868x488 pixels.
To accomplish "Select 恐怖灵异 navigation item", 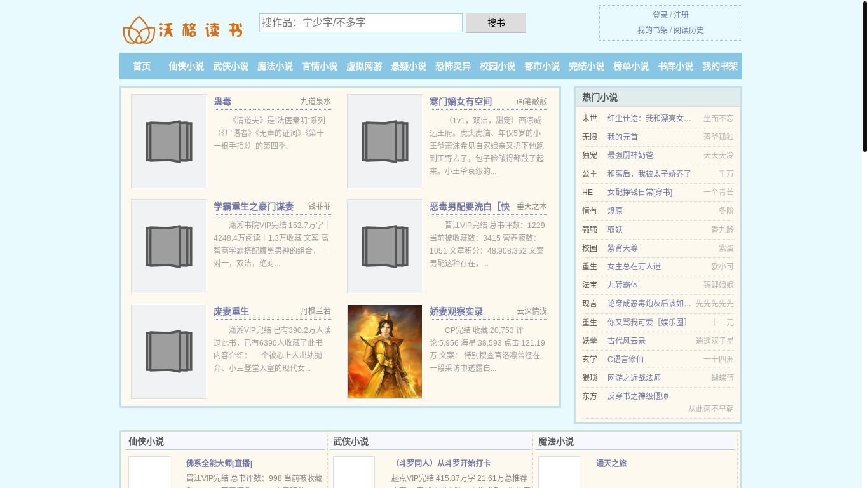I will pos(453,66).
